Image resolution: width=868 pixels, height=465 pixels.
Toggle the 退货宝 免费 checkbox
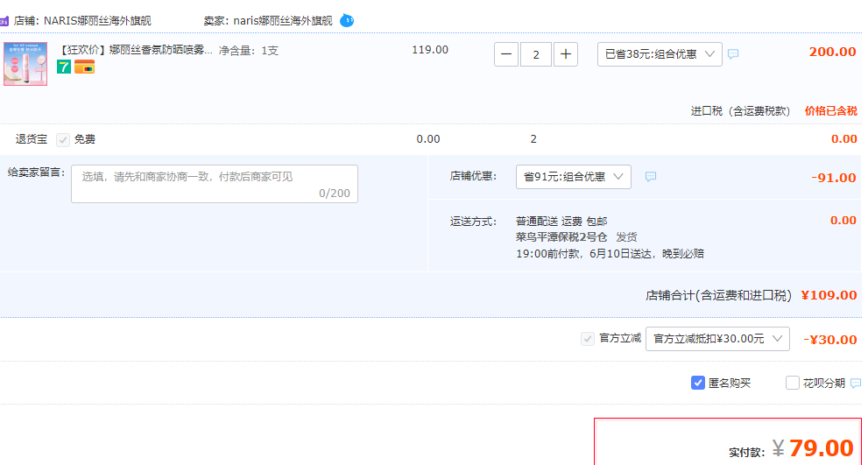point(63,139)
